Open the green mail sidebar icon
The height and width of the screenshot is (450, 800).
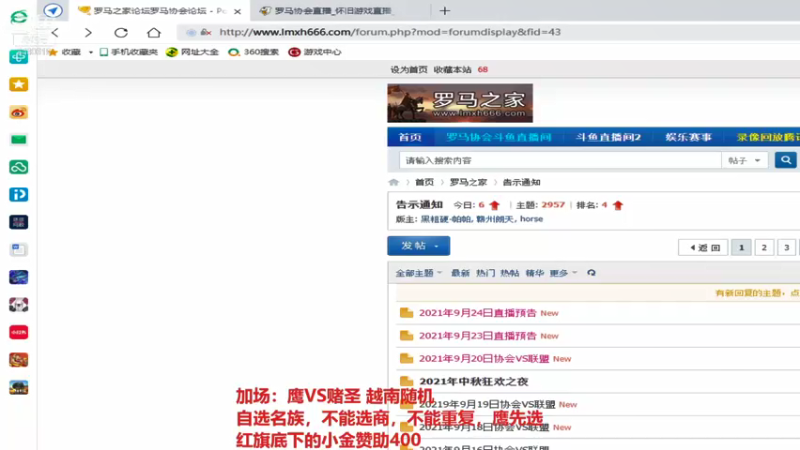pyautogui.click(x=19, y=140)
